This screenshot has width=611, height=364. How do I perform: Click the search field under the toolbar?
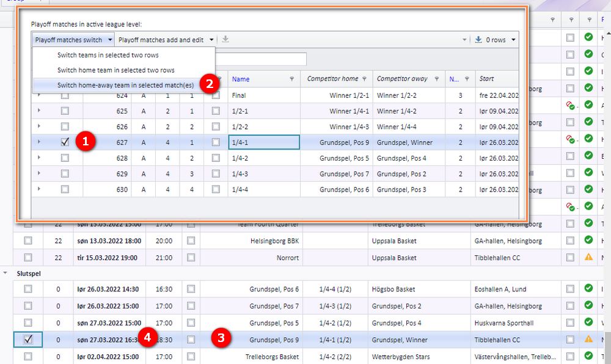coord(261,59)
